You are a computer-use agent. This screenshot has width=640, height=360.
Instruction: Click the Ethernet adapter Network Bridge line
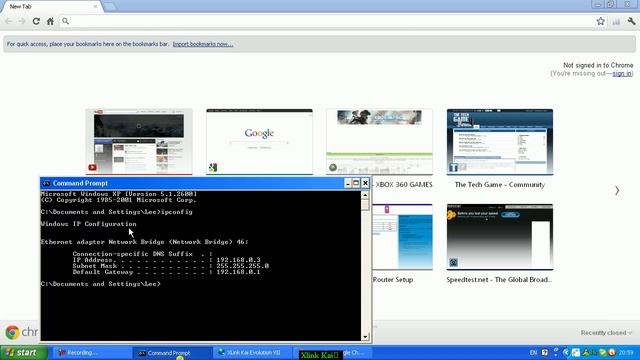pyautogui.click(x=144, y=242)
